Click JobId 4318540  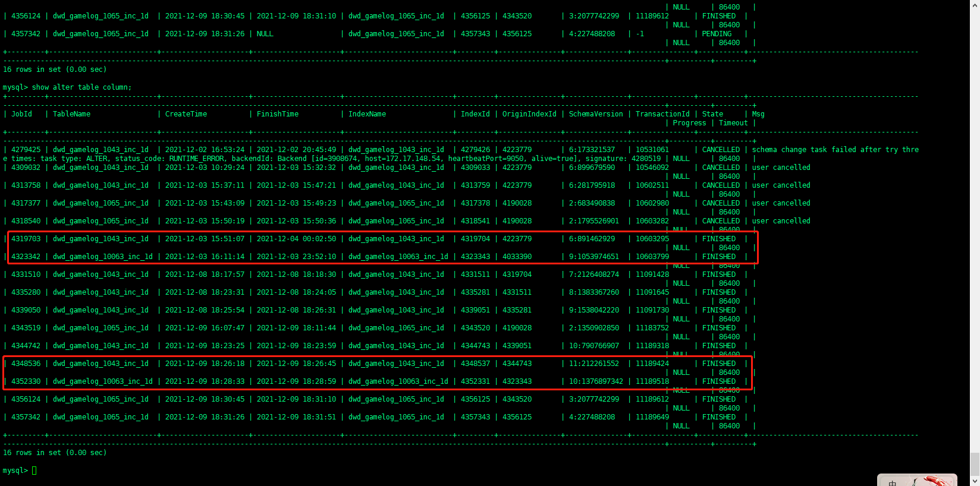[26, 221]
